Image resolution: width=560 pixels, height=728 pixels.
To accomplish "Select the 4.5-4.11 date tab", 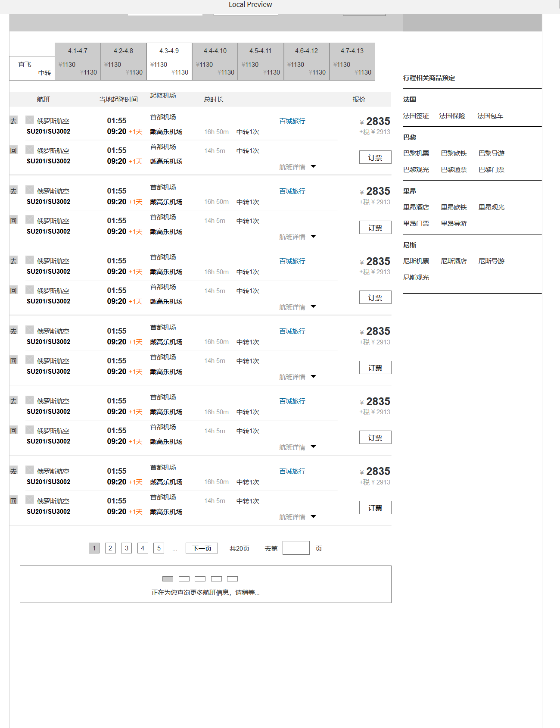I will [x=261, y=62].
